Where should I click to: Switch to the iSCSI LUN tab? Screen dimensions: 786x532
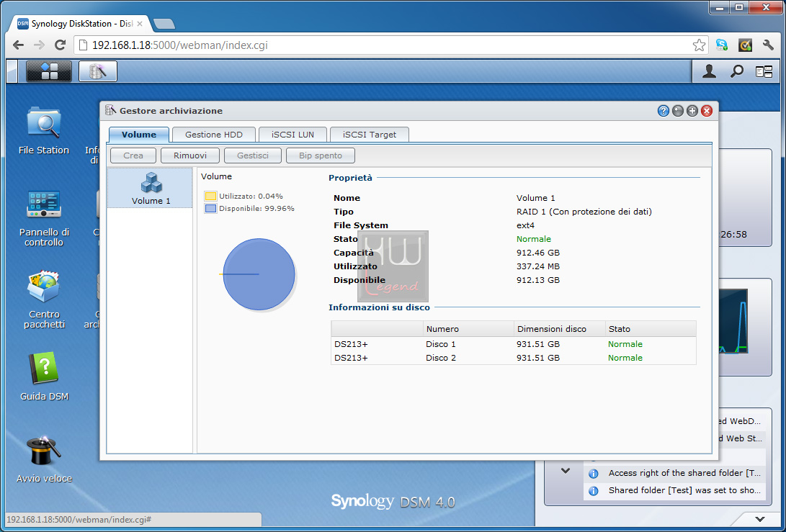(292, 134)
